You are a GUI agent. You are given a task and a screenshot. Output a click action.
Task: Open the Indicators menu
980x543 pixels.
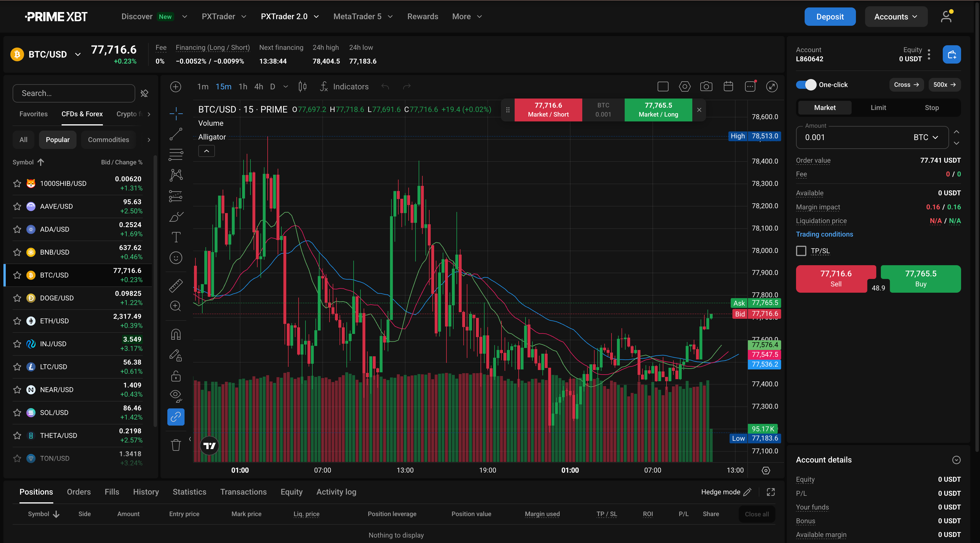pyautogui.click(x=344, y=87)
